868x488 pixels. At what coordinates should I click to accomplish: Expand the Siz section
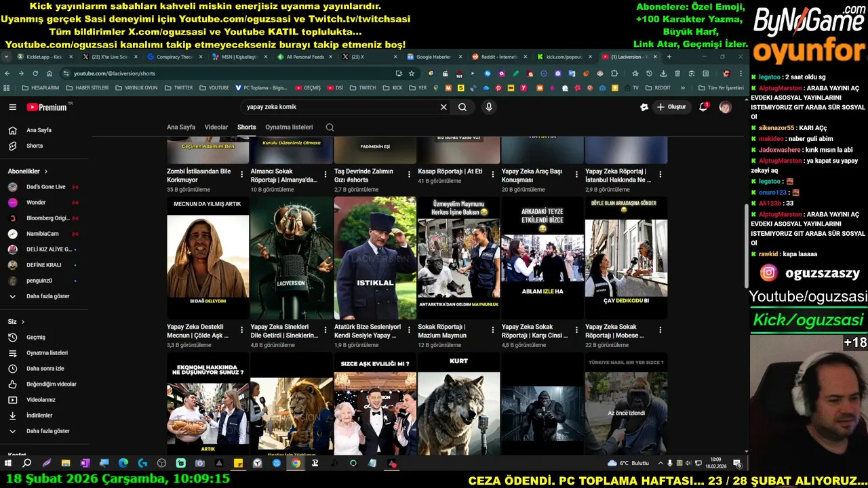tap(16, 322)
